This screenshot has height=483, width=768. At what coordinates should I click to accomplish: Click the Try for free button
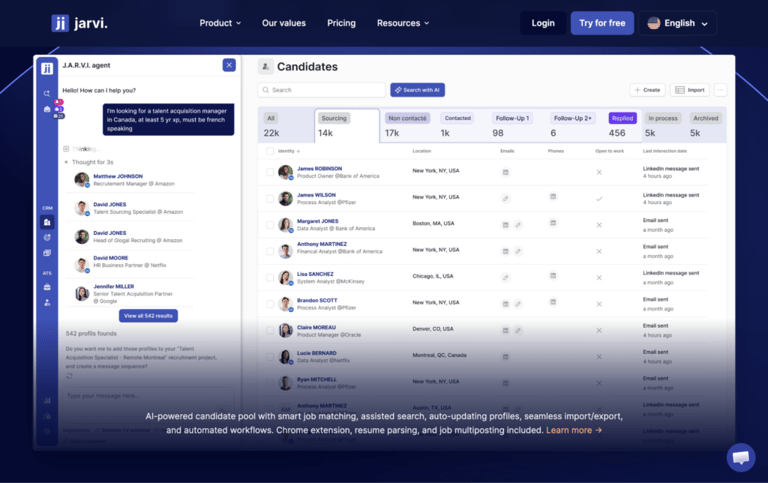(x=602, y=23)
